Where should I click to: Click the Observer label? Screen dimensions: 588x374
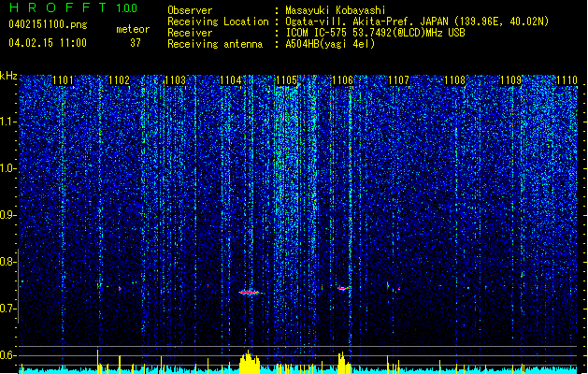point(190,10)
